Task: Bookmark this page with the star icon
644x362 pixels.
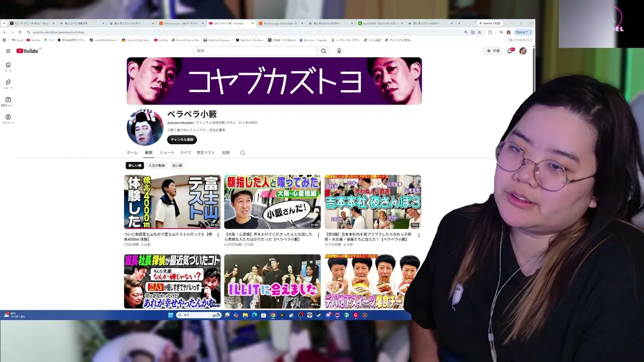Action: point(479,32)
